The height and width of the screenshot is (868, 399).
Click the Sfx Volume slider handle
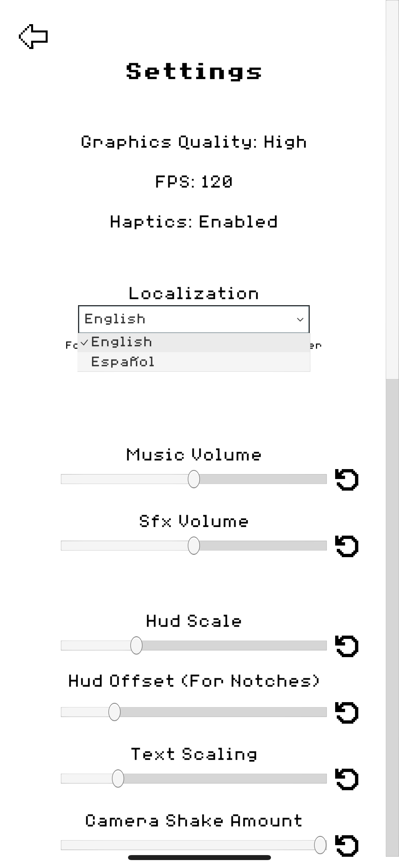194,546
